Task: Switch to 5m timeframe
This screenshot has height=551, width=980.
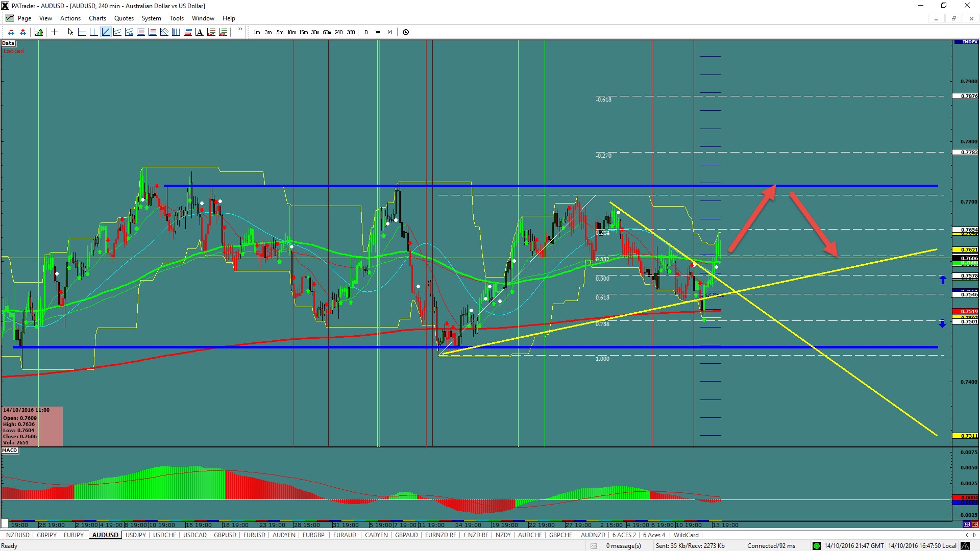Action: tap(280, 32)
